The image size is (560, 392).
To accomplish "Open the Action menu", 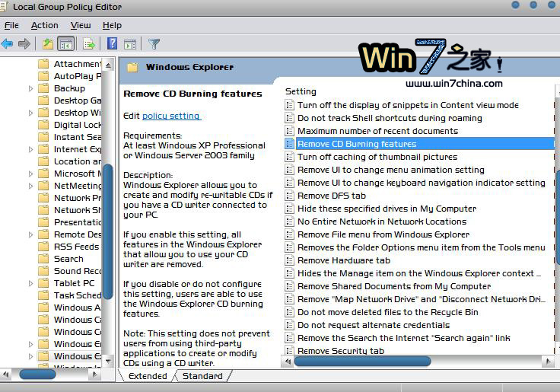I will (45, 25).
